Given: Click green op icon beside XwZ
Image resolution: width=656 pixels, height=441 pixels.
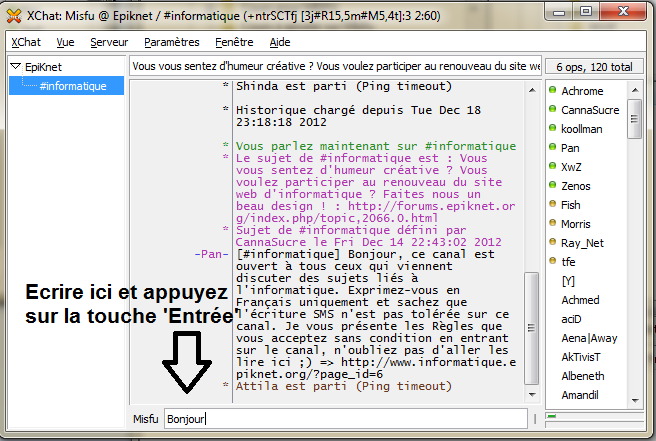Looking at the screenshot, I should click(552, 166).
